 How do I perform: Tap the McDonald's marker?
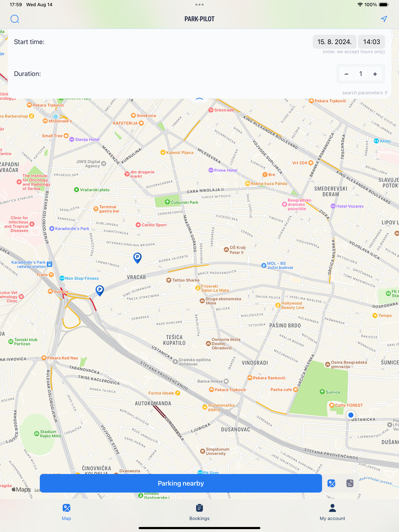click(45, 121)
